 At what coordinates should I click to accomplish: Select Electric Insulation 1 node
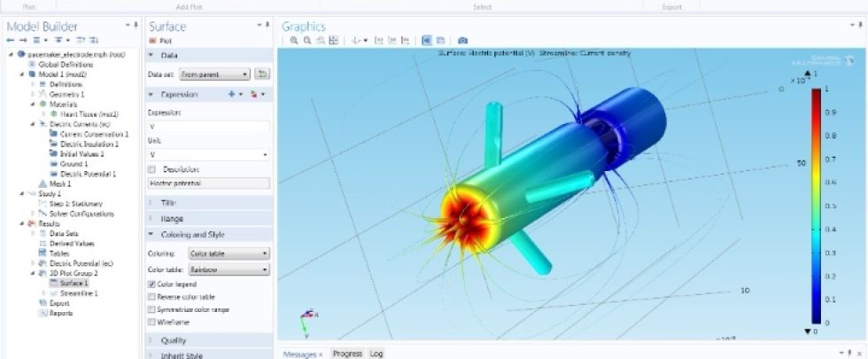pyautogui.click(x=89, y=144)
